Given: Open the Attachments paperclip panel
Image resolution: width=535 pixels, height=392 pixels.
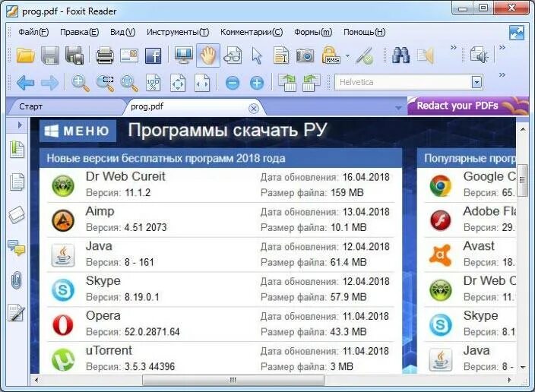Looking at the screenshot, I should (x=17, y=280).
